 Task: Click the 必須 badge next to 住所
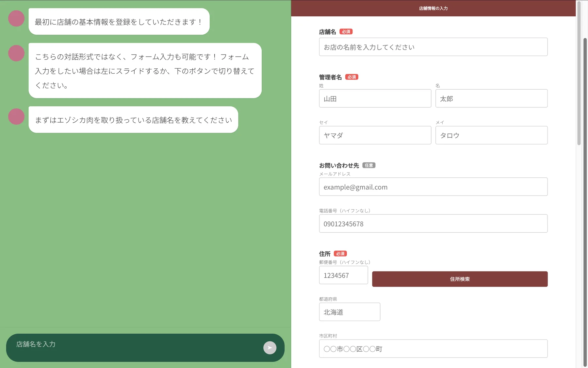(340, 254)
